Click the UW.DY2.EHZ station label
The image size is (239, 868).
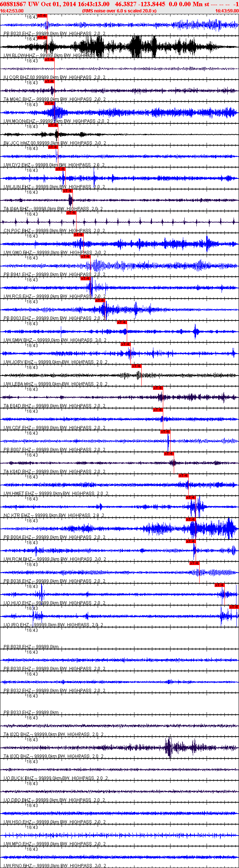[55, 165]
